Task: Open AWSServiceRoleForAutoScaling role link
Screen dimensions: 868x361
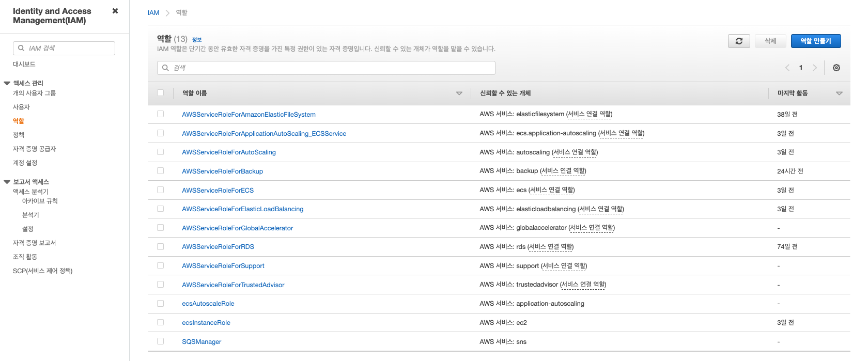Action: pyautogui.click(x=229, y=152)
